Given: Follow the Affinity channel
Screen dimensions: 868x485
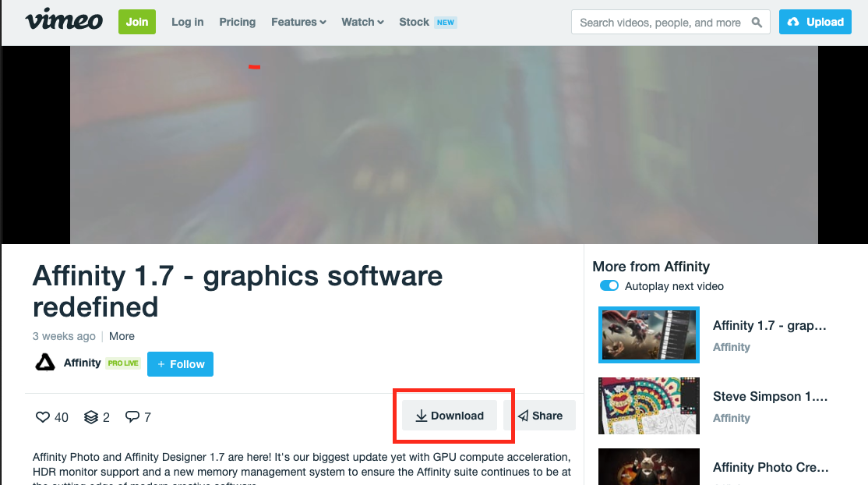Looking at the screenshot, I should coord(181,364).
